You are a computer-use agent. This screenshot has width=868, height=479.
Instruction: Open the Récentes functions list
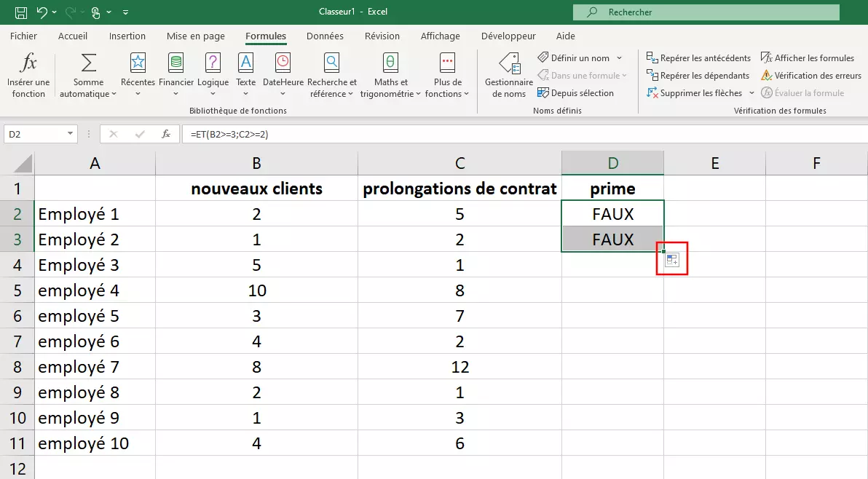tap(138, 76)
